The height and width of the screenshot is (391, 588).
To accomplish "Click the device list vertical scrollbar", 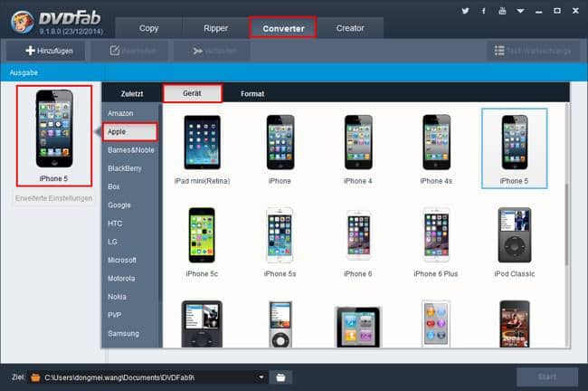I will pyautogui.click(x=567, y=225).
